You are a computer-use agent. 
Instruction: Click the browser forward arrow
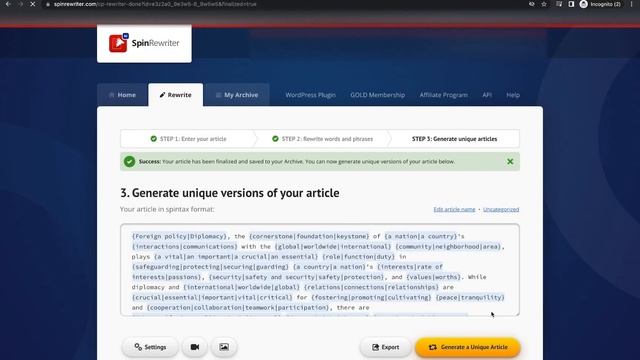(20, 4)
